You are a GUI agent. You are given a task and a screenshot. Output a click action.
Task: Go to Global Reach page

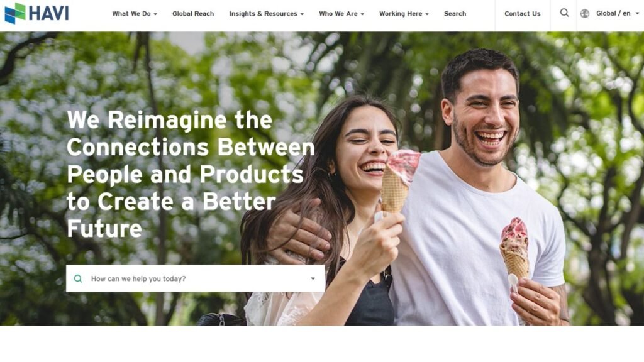(193, 14)
